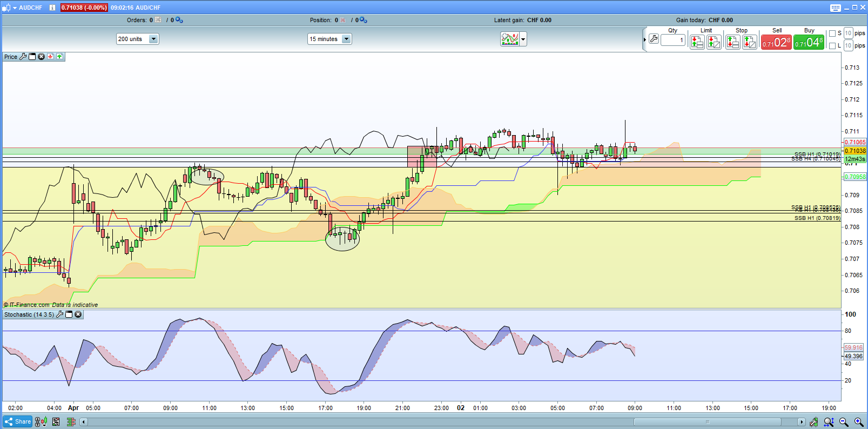Image resolution: width=868 pixels, height=429 pixels.
Task: Open AUDCHF instrument information
Action: pyautogui.click(x=52, y=8)
